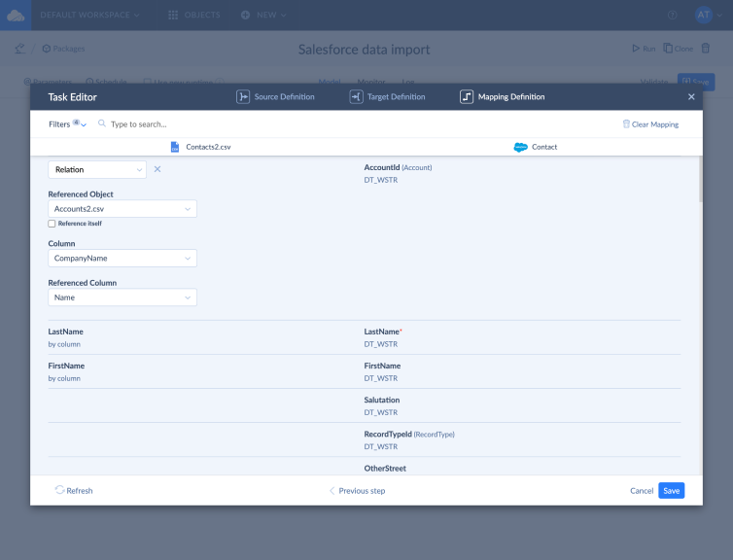Open the Default Workspace dropdown
This screenshot has height=560, width=733.
(89, 15)
